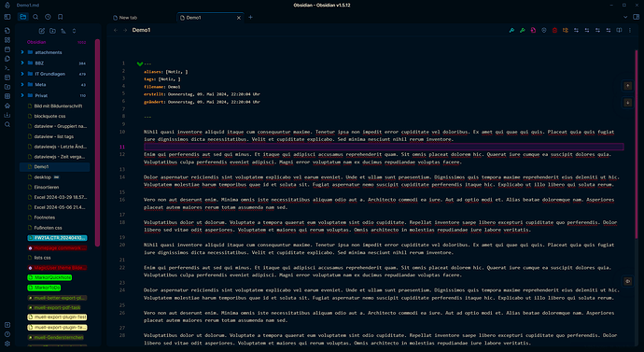Screen dimensions: 644x352
Task: Open the Einsortieren note
Action: pyautogui.click(x=47, y=188)
